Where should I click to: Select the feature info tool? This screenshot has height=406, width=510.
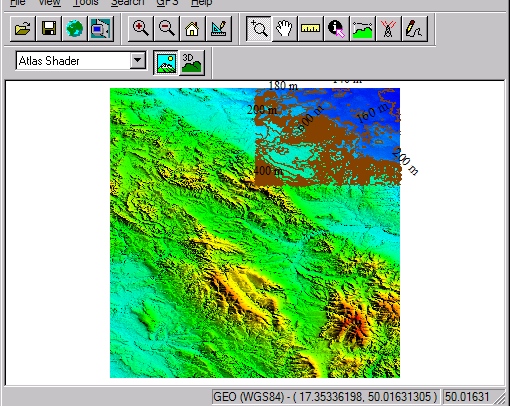click(336, 29)
